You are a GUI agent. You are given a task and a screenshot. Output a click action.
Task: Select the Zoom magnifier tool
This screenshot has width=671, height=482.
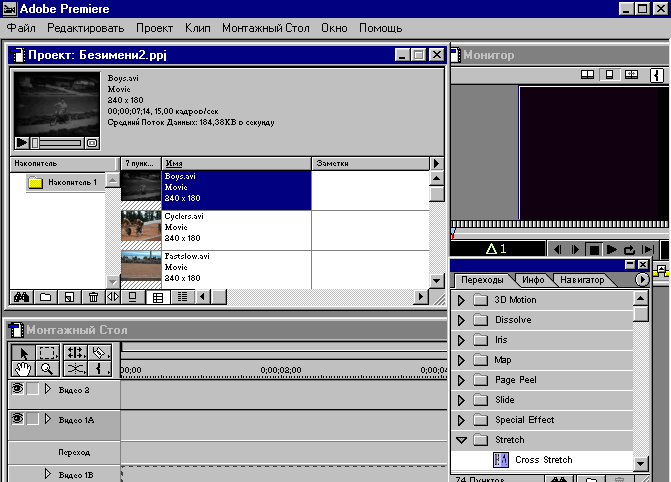47,369
